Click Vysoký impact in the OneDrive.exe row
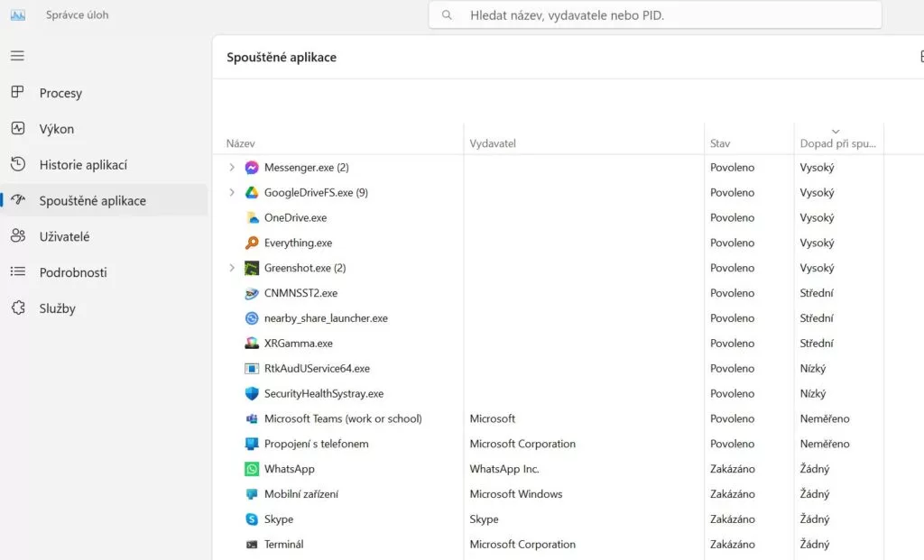The height and width of the screenshot is (560, 924). click(817, 218)
